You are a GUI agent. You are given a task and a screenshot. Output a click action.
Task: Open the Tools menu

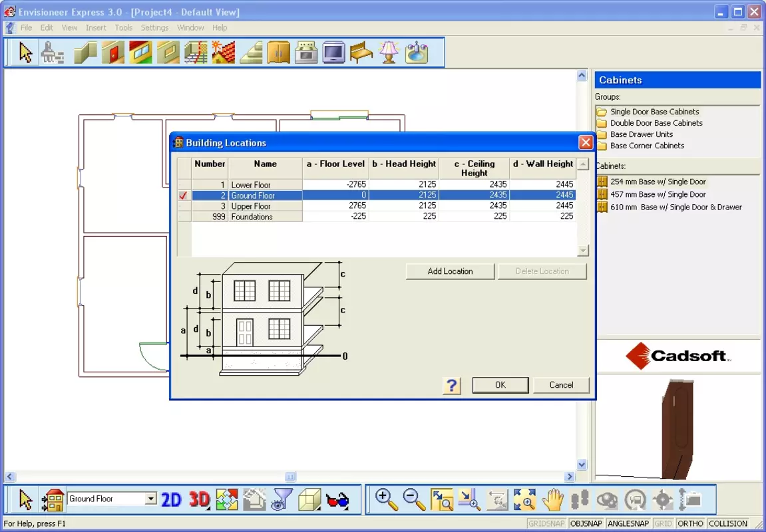124,28
